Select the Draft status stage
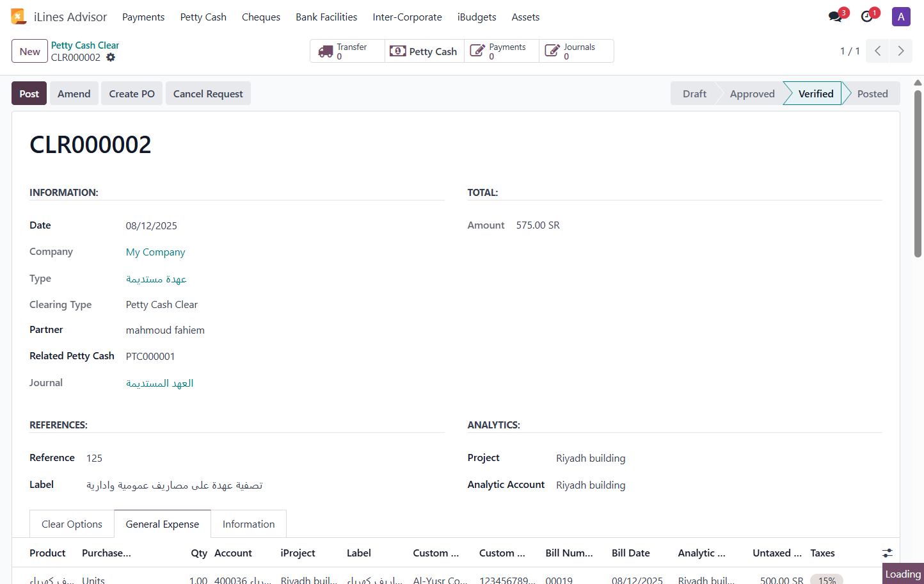The width and height of the screenshot is (924, 584). coord(694,93)
